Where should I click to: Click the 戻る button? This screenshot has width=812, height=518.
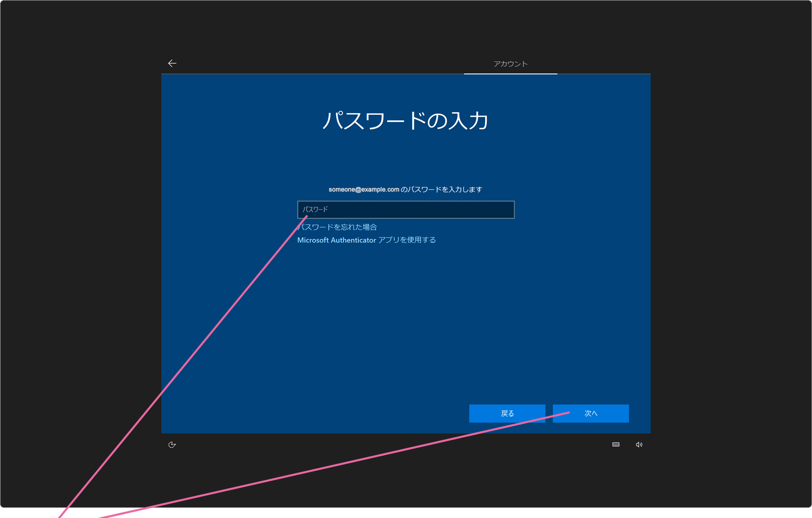coord(507,413)
